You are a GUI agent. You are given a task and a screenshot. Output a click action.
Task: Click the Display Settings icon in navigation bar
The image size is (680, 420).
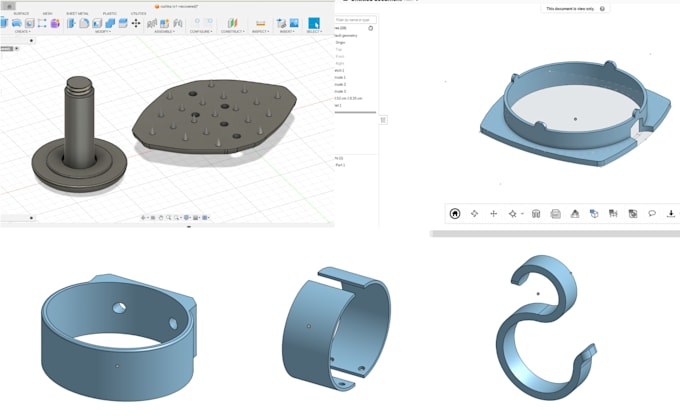187,217
